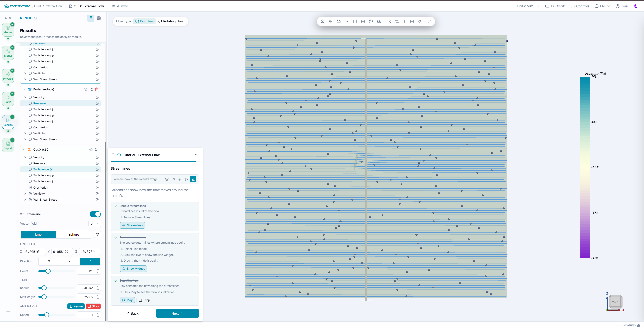Click the red Stop animation button
The height and width of the screenshot is (328, 644).
tap(93, 306)
